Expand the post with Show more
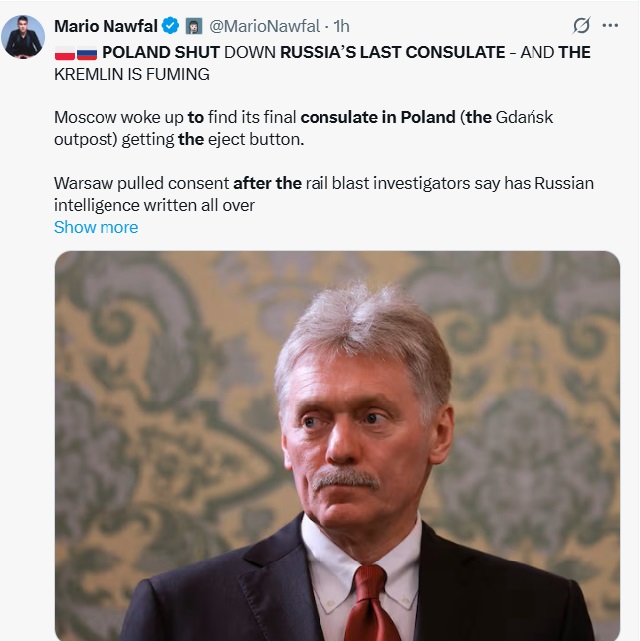 [x=96, y=227]
